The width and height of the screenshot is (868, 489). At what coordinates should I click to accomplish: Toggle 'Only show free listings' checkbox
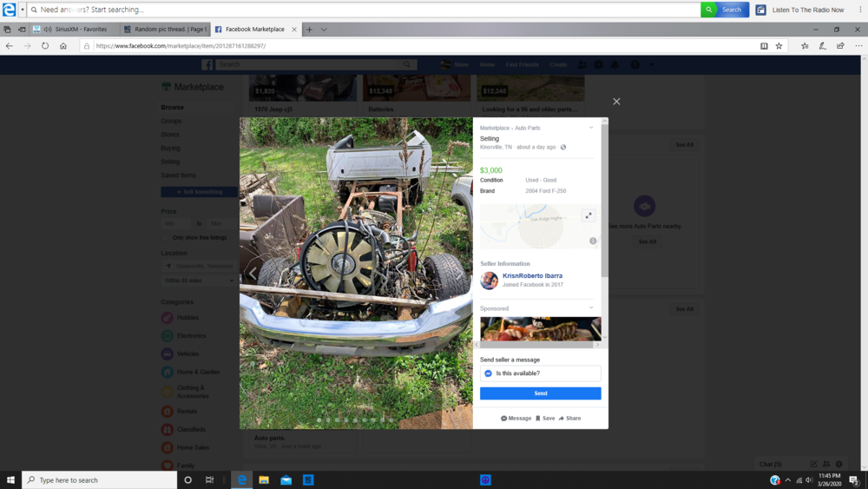click(166, 237)
